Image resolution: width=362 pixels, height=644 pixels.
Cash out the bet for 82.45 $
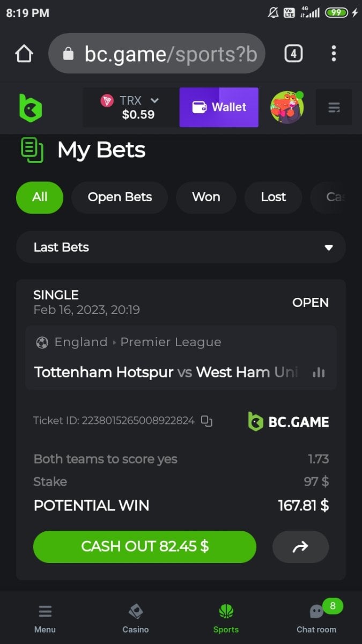click(x=145, y=546)
